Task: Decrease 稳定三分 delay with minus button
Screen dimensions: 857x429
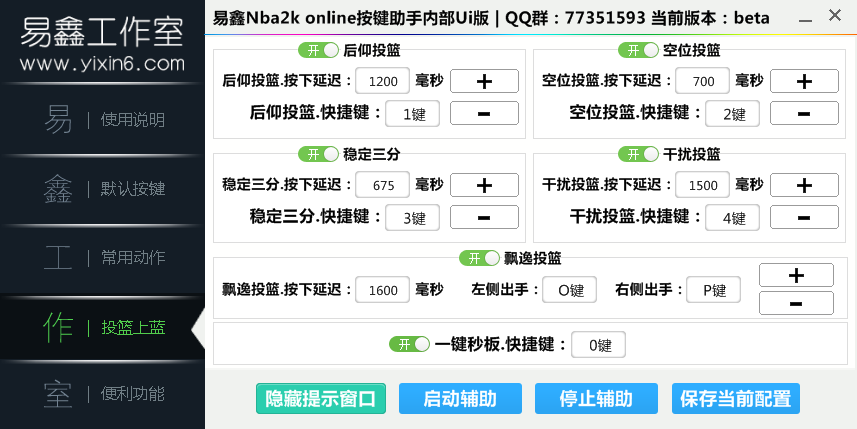Action: pos(484,217)
